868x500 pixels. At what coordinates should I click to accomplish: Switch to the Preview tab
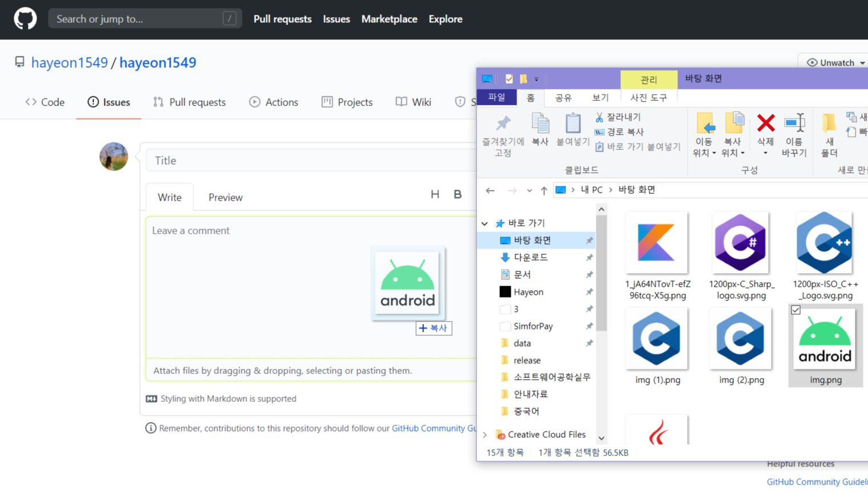(x=225, y=197)
